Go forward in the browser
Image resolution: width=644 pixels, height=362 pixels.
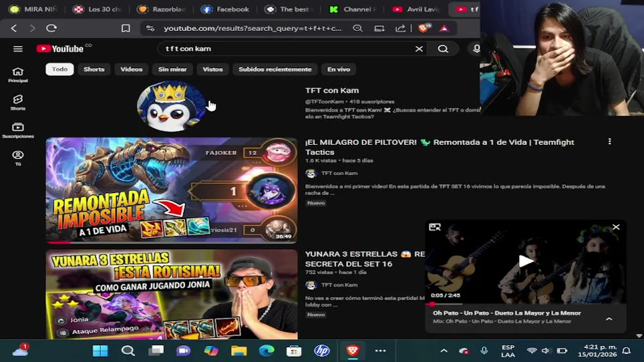pyautogui.click(x=32, y=29)
